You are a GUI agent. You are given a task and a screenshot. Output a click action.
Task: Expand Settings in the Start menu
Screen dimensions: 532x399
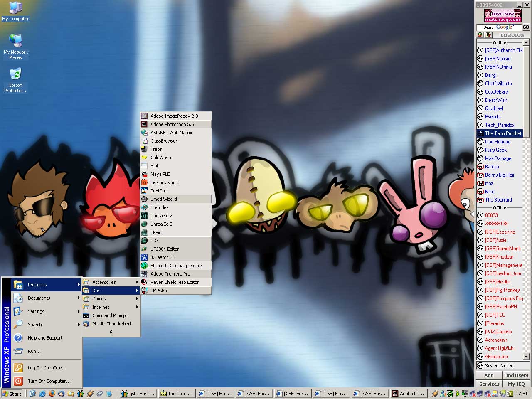(x=46, y=311)
